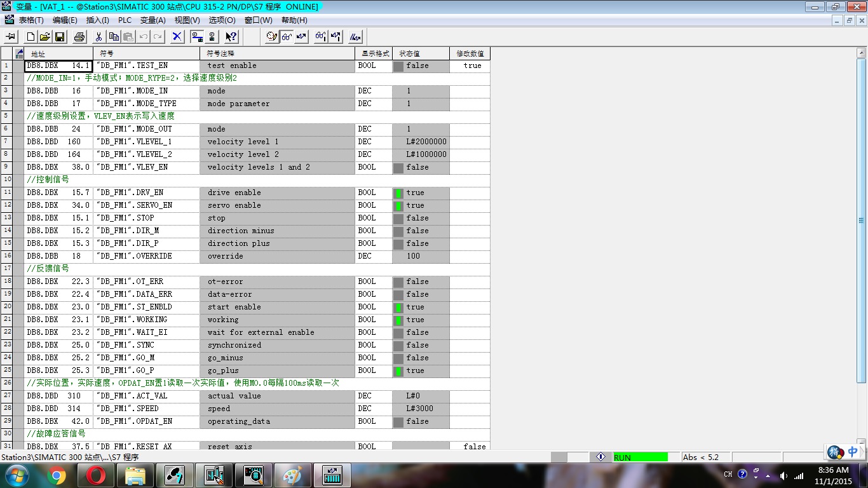Click the modify value false in RESET_AX row
Viewport: 868px width, 488px height.
point(470,446)
